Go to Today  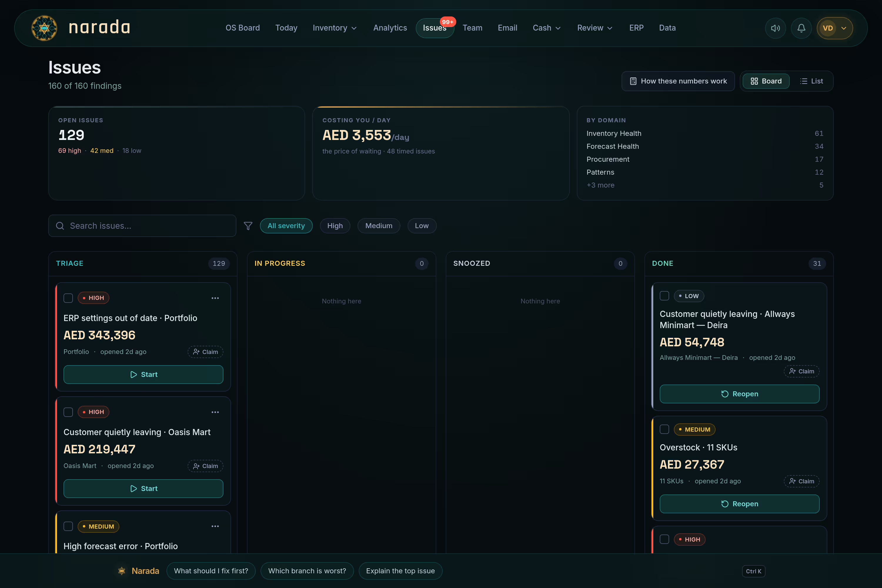286,28
